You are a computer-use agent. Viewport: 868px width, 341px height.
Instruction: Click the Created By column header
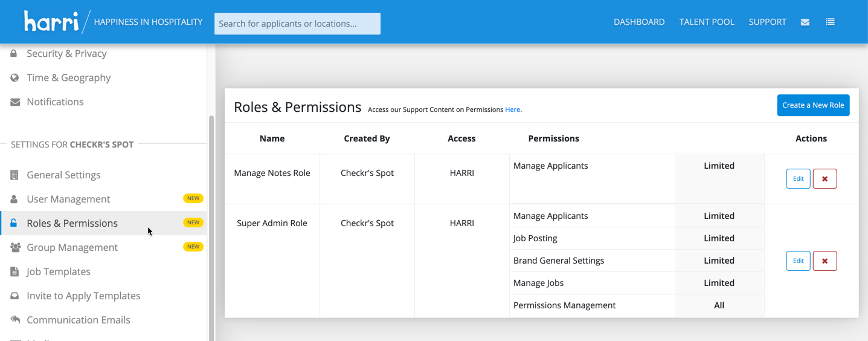(367, 138)
